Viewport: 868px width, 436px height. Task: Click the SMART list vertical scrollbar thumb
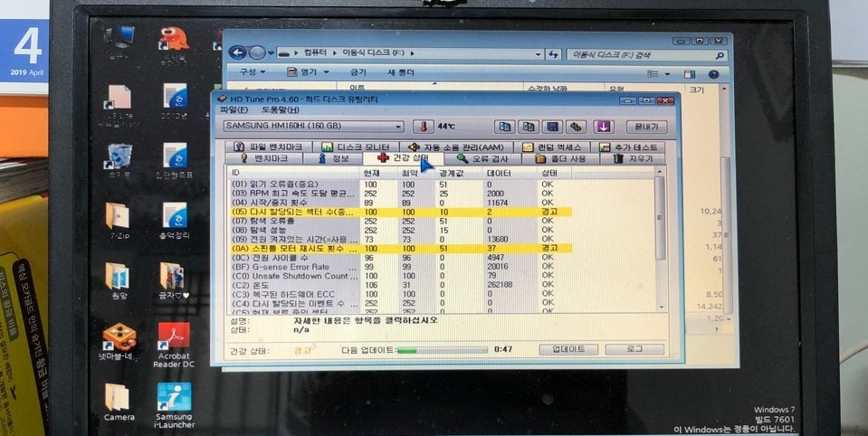[x=660, y=217]
